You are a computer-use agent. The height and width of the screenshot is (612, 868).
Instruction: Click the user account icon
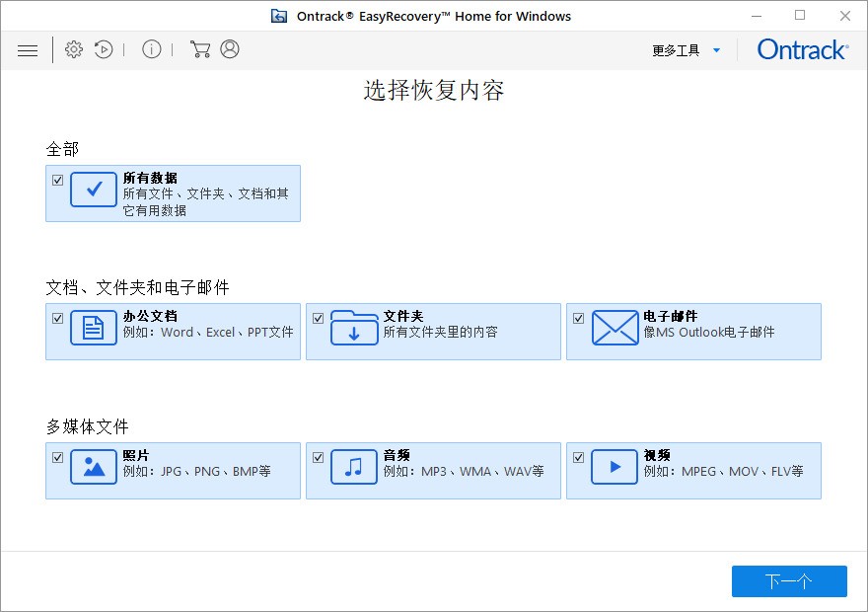(x=229, y=49)
